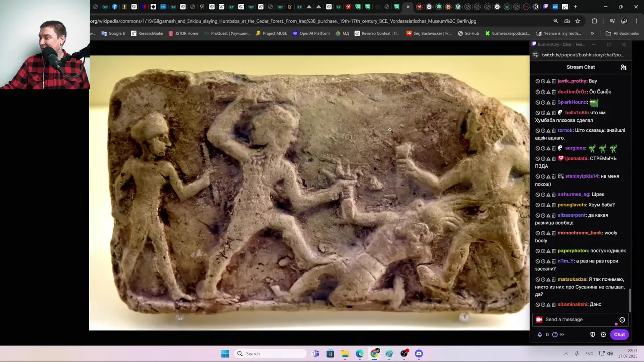The width and height of the screenshot is (644, 362).
Task: Open Project MUSE bookmark
Action: tap(271, 33)
